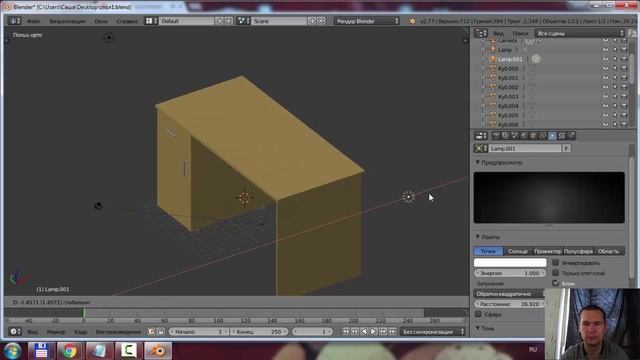Click the Blender logo icon in the info header
640x360 pixels.
pos(412,21)
